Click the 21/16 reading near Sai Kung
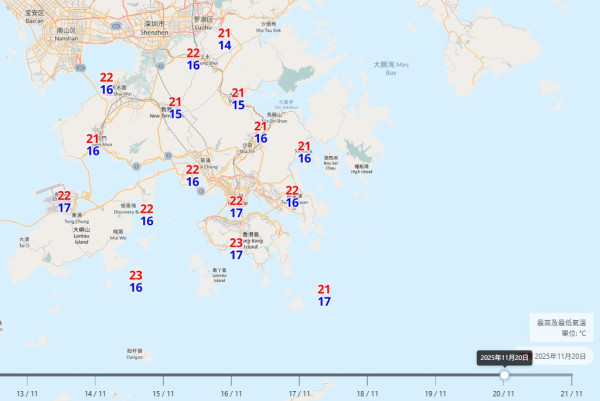Image resolution: width=600 pixels, height=401 pixels. tap(304, 152)
